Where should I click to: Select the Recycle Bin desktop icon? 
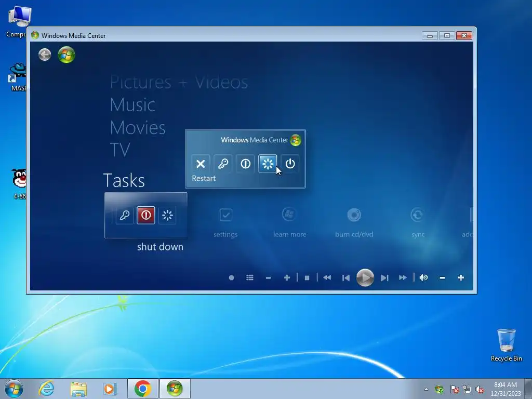pyautogui.click(x=506, y=345)
